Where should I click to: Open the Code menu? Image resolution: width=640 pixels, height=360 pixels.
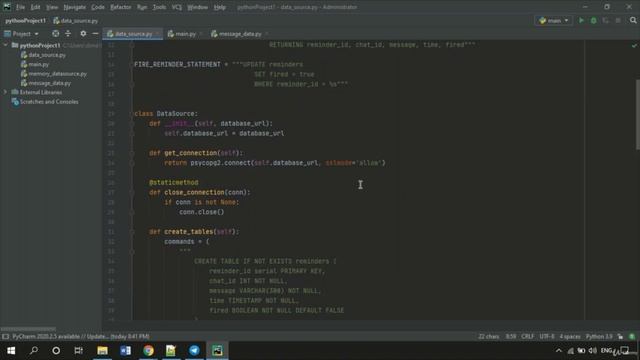coord(98,7)
